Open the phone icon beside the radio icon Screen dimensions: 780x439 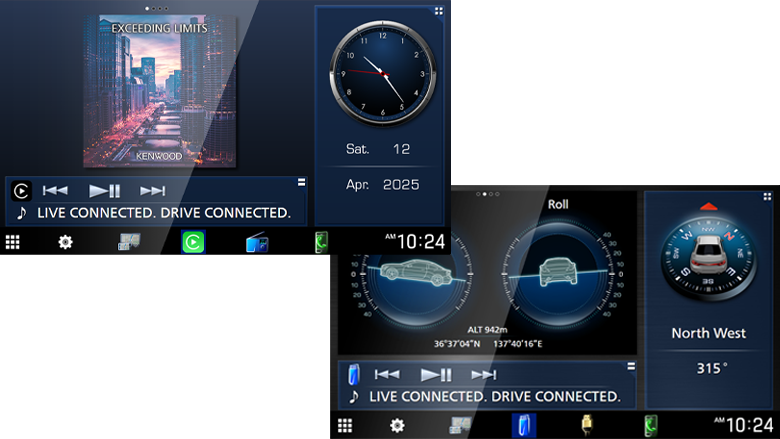coord(320,242)
